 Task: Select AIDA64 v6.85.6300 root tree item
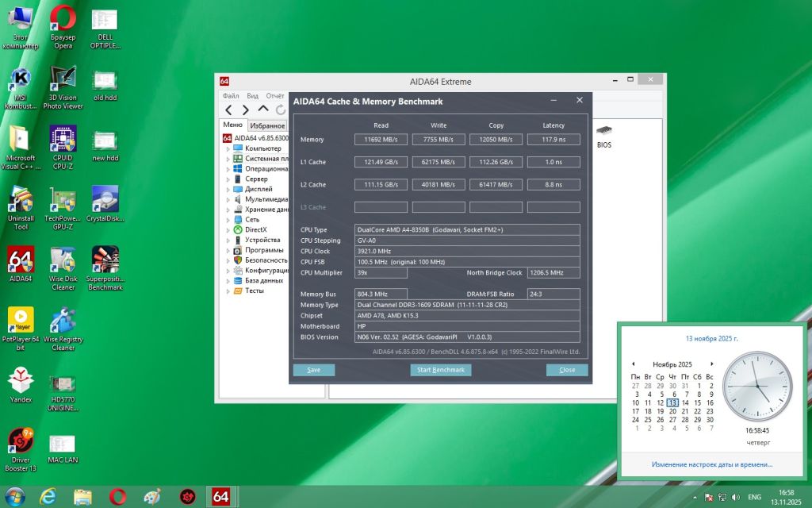255,138
